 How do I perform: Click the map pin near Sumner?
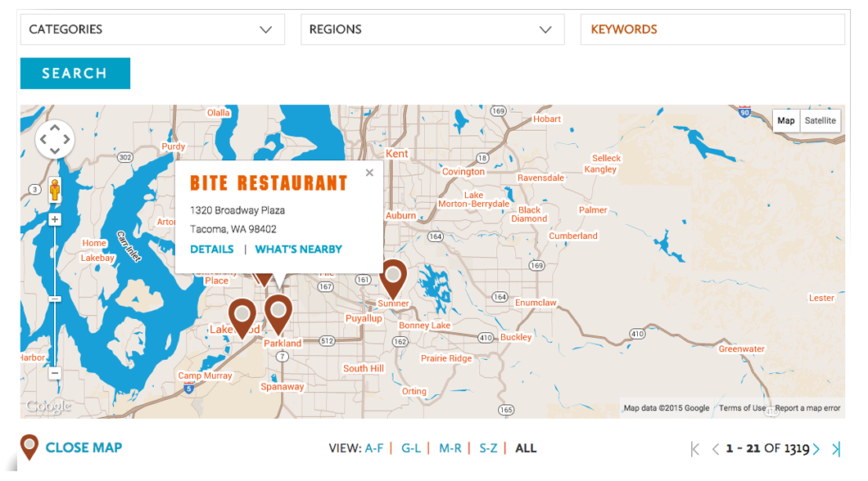point(393,279)
